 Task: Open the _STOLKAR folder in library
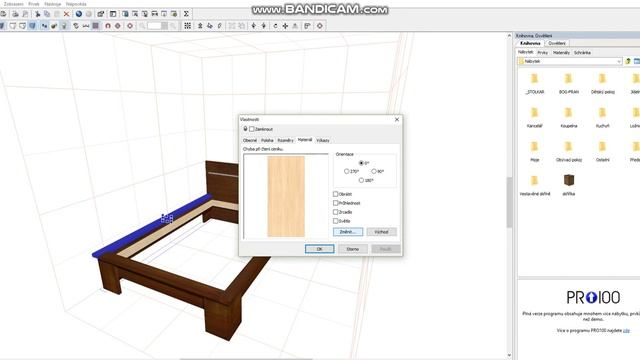click(534, 82)
